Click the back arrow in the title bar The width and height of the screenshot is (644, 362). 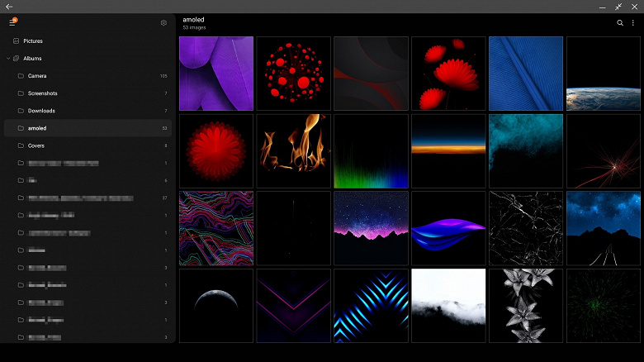(x=8, y=7)
